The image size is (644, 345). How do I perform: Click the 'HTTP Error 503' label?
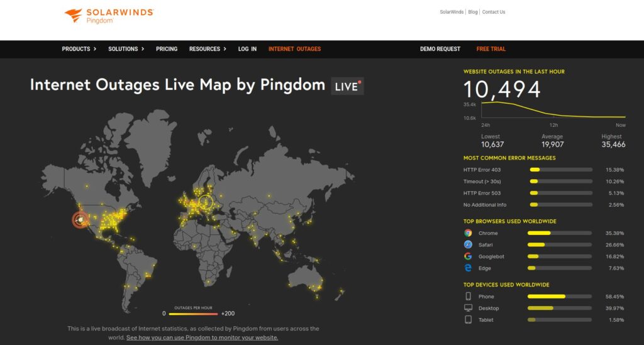click(482, 193)
